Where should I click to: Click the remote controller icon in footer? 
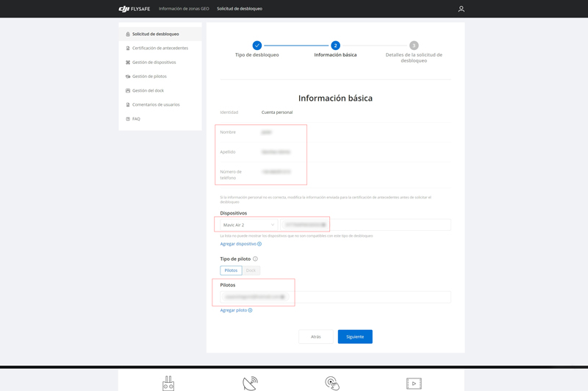[x=168, y=383]
